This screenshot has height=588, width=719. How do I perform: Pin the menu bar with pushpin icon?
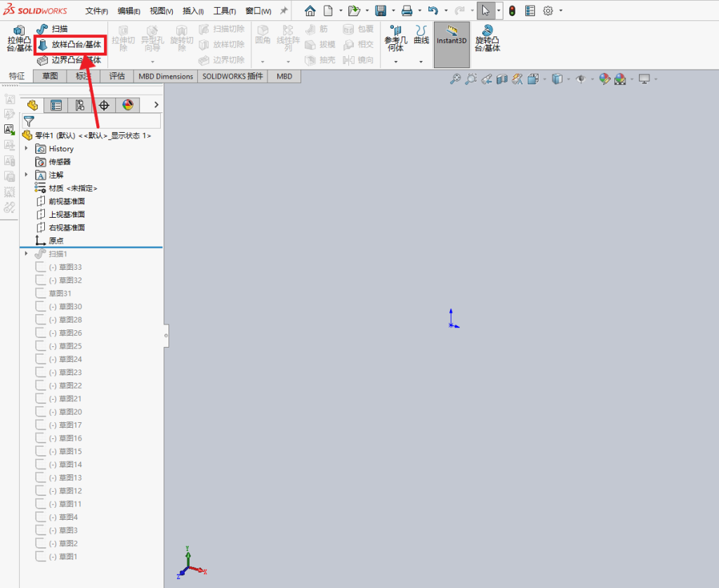284,11
